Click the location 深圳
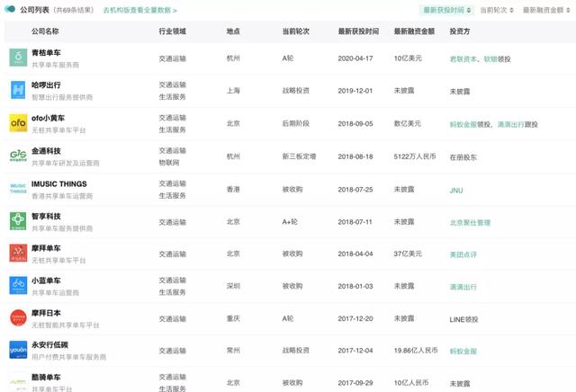Image resolution: width=576 pixels, height=392 pixels. [233, 286]
